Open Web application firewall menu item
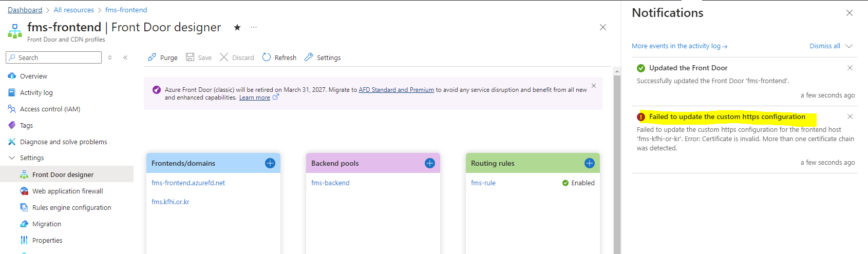The image size is (868, 254). point(68,191)
